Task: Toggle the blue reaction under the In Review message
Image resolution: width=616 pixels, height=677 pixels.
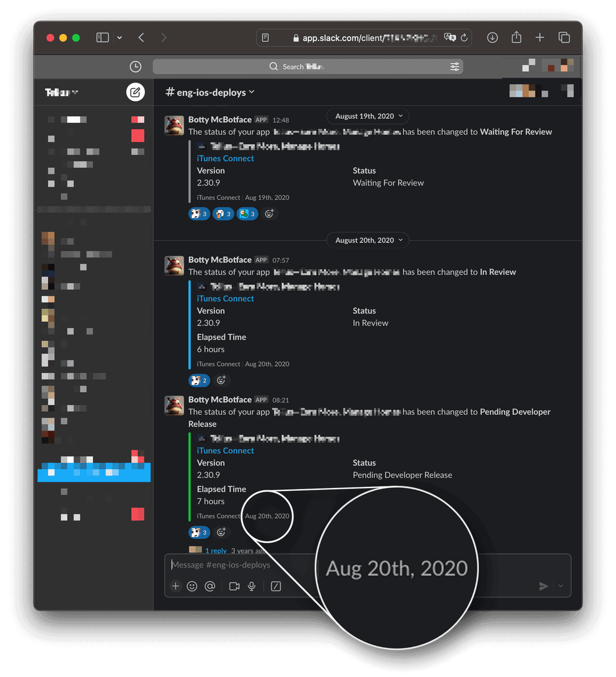Action: click(x=198, y=380)
